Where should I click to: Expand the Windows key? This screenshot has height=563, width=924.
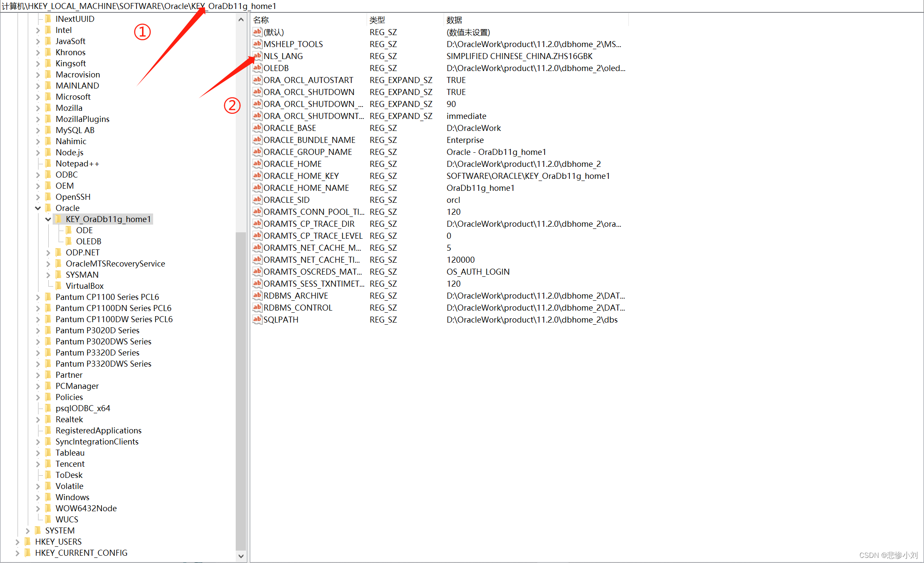click(38, 497)
